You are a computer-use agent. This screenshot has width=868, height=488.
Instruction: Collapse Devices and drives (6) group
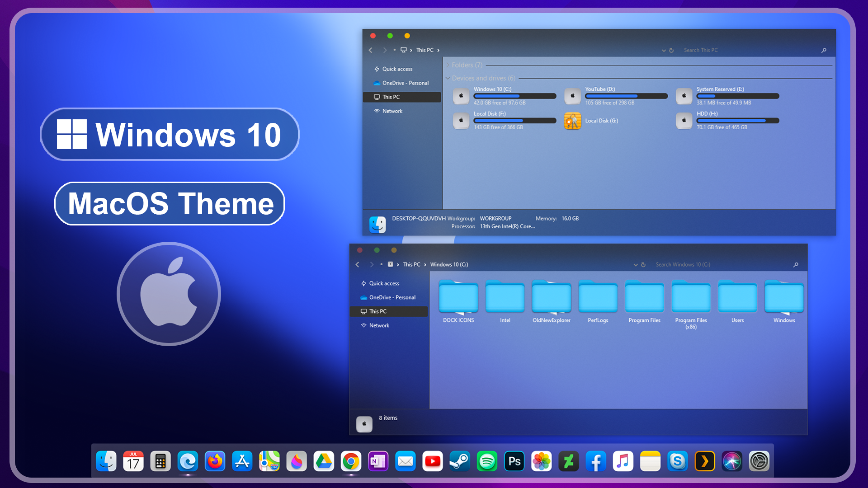pyautogui.click(x=448, y=78)
